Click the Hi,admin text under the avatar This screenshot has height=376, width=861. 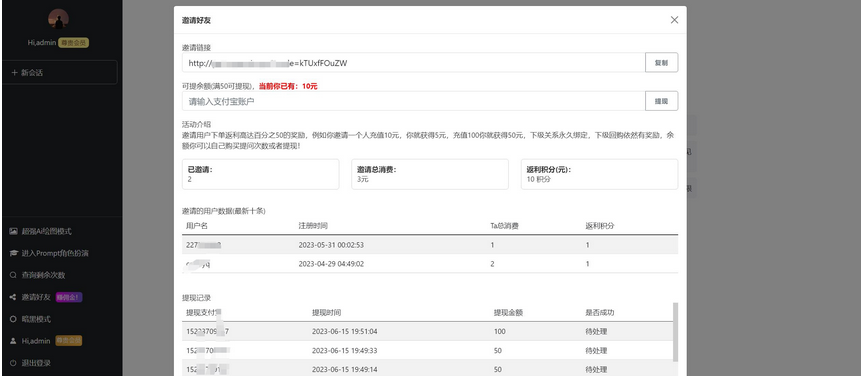[42, 42]
